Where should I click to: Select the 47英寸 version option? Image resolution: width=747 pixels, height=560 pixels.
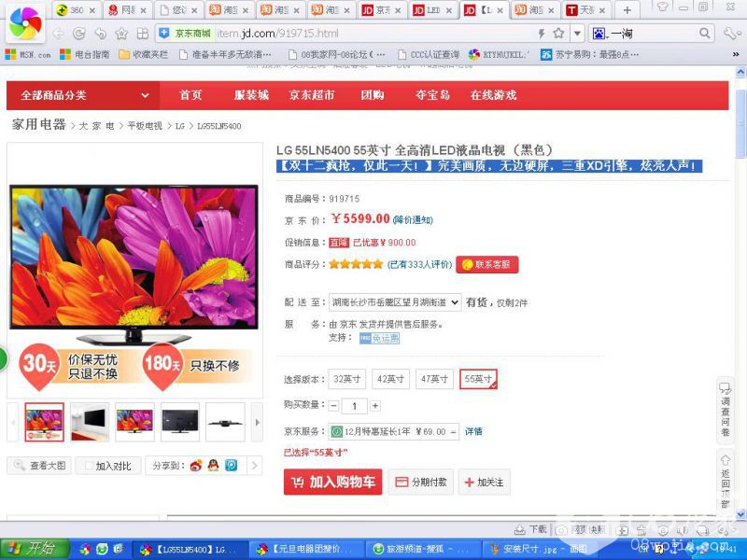coord(434,379)
